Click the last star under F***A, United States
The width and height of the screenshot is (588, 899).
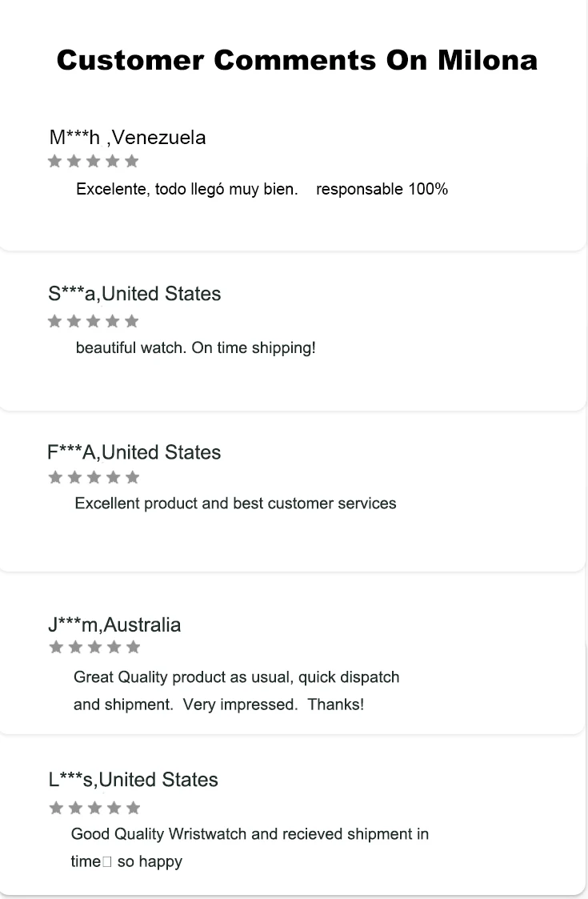click(133, 477)
